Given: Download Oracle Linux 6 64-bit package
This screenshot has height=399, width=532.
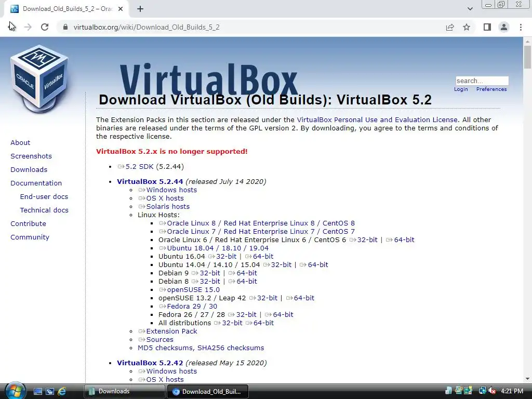Looking at the screenshot, I should (404, 240).
